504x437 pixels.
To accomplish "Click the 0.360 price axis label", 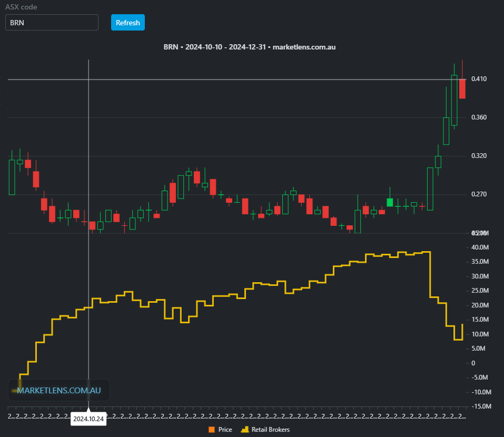I will 479,117.
